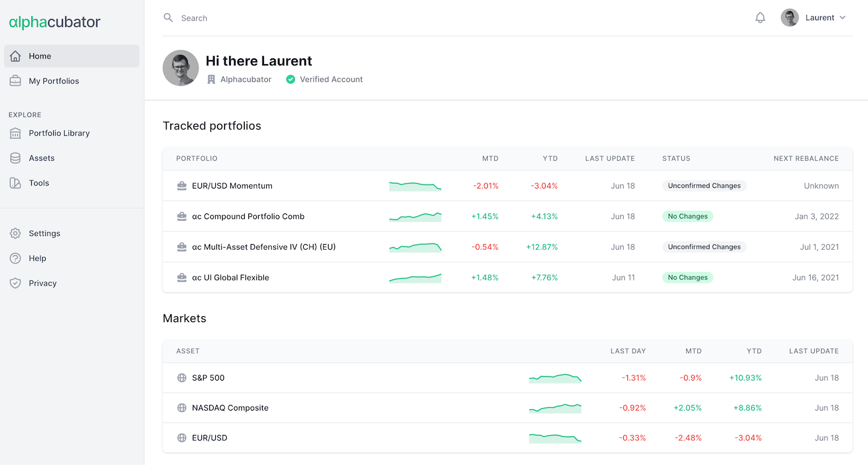The width and height of the screenshot is (868, 465).
Task: Open the Laurent user menu dropdown
Action: 814,18
